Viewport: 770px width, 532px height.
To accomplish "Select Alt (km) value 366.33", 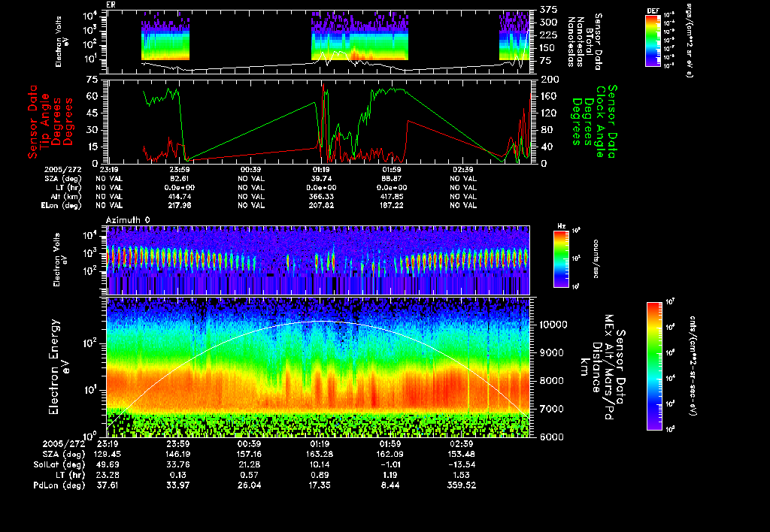I will [321, 197].
